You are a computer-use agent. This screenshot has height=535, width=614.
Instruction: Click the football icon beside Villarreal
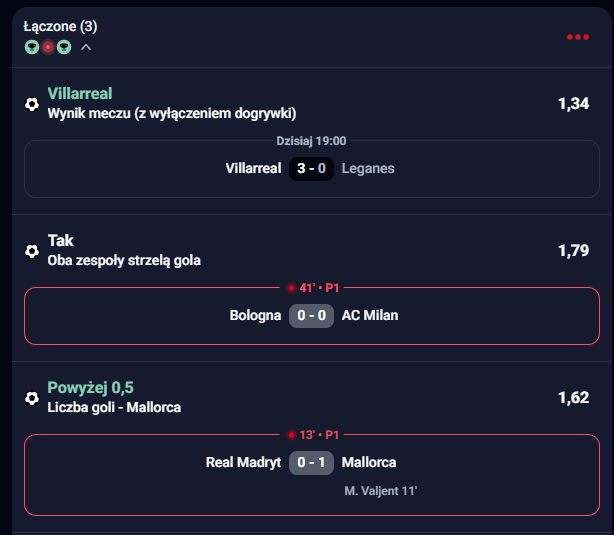point(32,103)
